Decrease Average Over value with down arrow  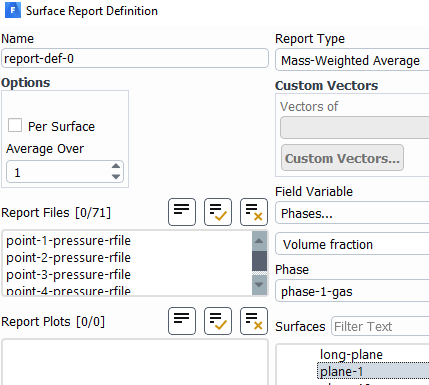click(x=116, y=177)
